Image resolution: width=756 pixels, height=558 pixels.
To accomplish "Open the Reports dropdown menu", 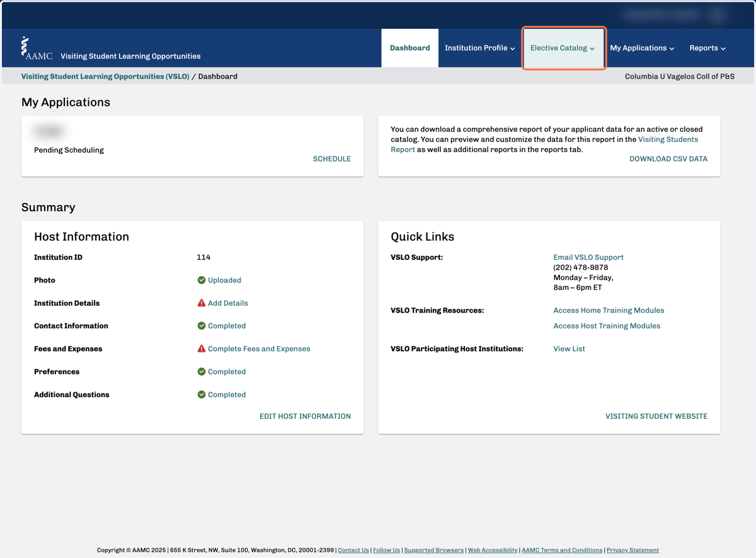I will [x=707, y=48].
